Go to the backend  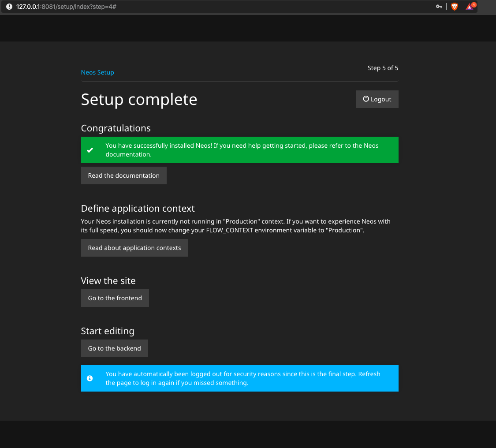pos(115,348)
